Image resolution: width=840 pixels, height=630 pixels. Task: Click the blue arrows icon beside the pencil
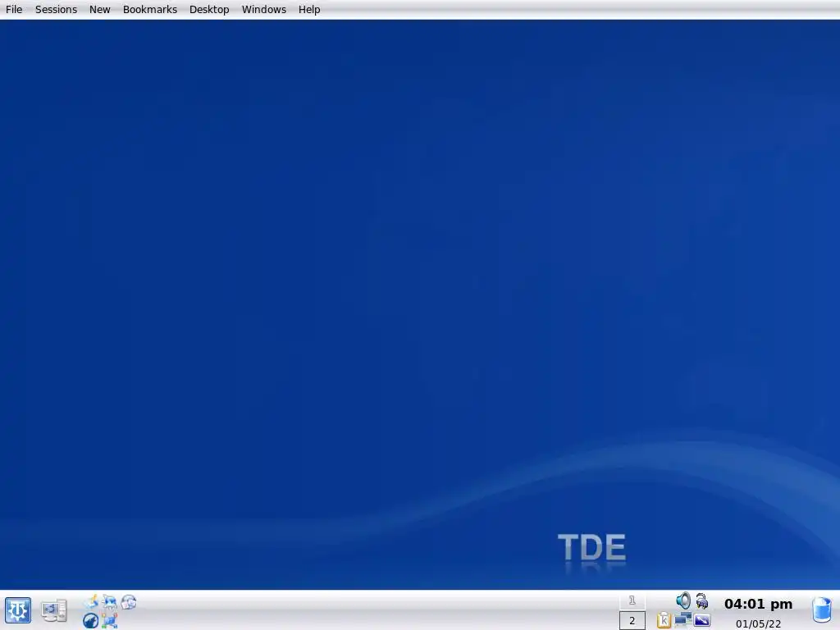pyautogui.click(x=109, y=601)
